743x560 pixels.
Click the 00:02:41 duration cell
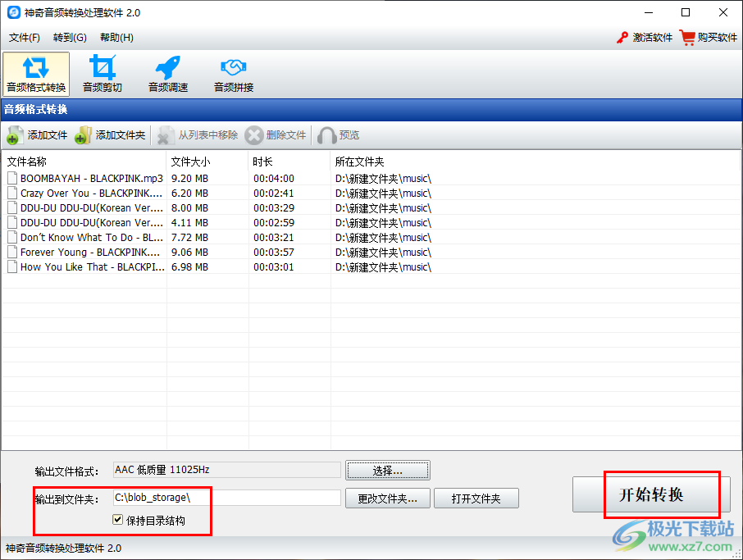point(274,193)
